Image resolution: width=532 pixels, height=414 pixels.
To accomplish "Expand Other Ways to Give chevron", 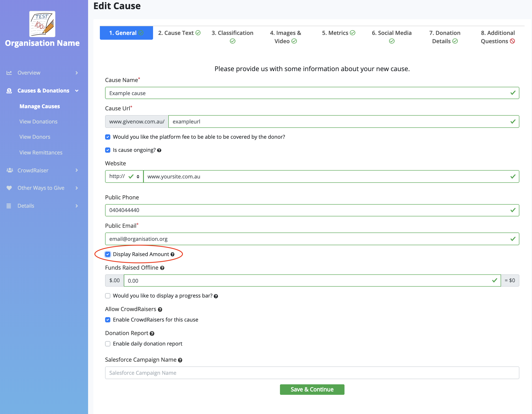I will [x=77, y=188].
